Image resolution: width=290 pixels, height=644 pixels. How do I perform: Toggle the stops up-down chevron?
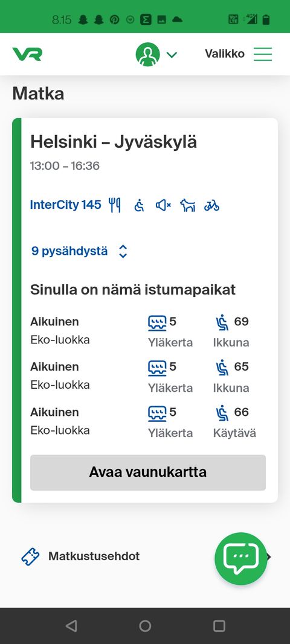click(x=123, y=251)
